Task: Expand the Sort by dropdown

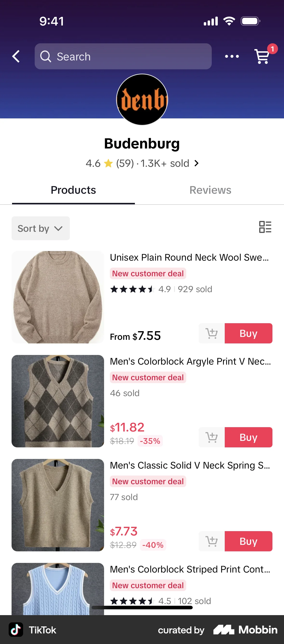Action: coord(40,228)
